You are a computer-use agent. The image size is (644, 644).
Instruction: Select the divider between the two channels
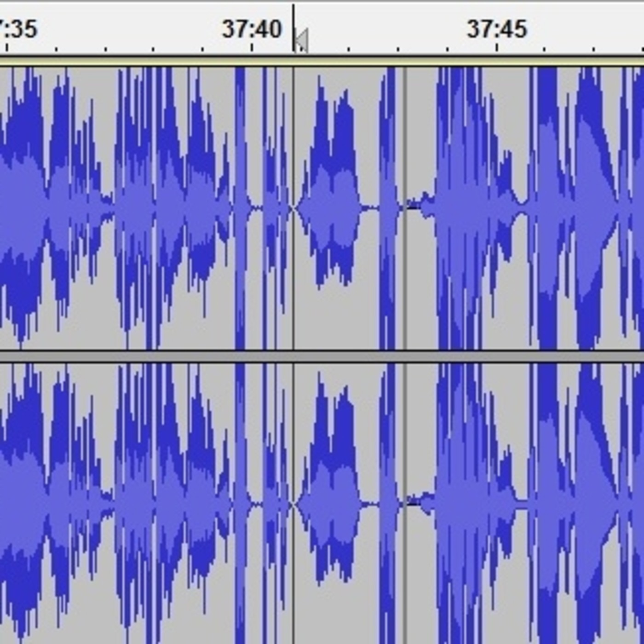pyautogui.click(x=322, y=356)
